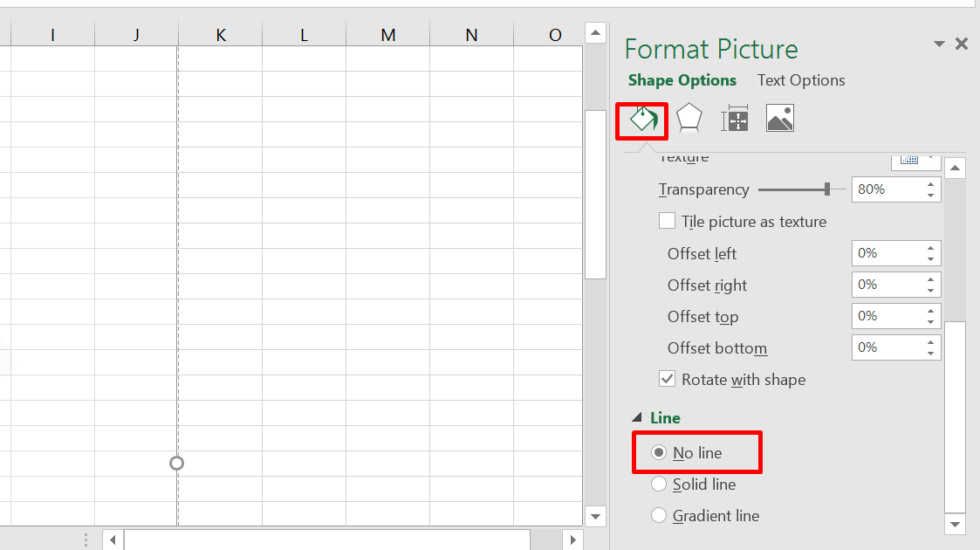Close the Format Picture pane
The height and width of the screenshot is (550, 980).
point(961,44)
